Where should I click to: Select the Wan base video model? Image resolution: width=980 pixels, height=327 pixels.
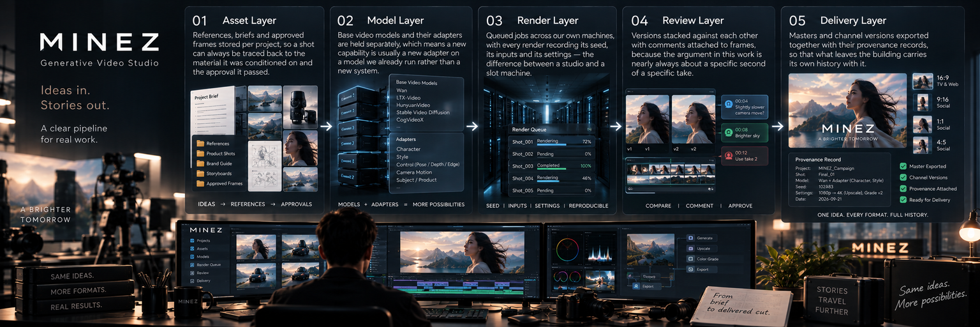coord(402,91)
